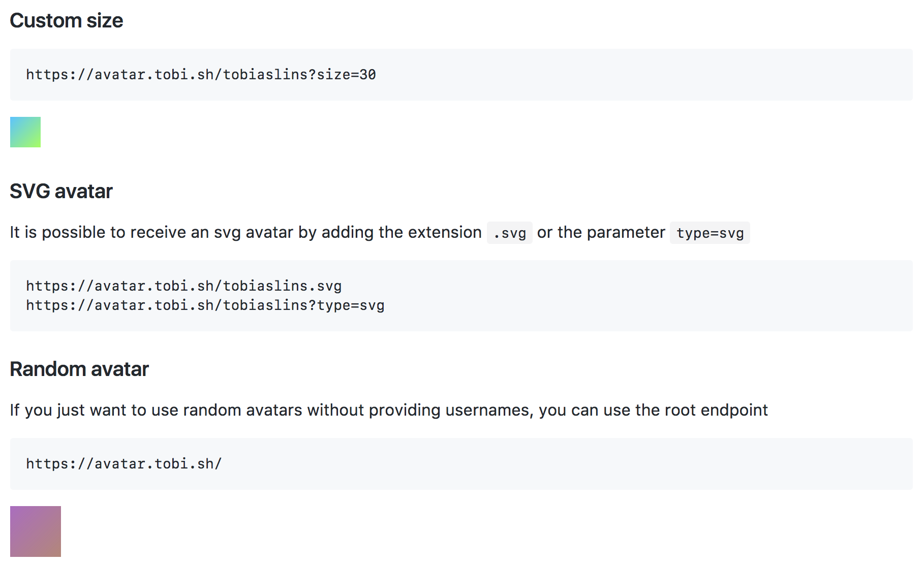Click the words "or the parameter"
The width and height of the screenshot is (924, 563).
click(601, 233)
